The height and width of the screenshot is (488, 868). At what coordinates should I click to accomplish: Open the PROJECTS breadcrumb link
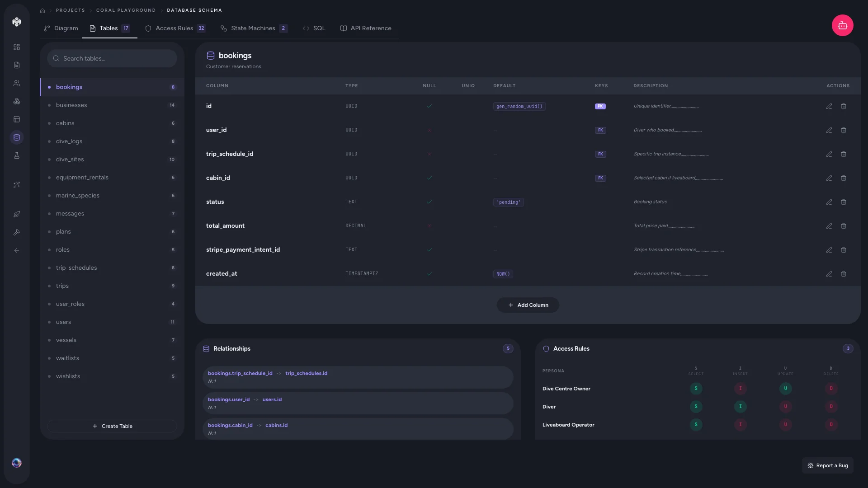[71, 10]
